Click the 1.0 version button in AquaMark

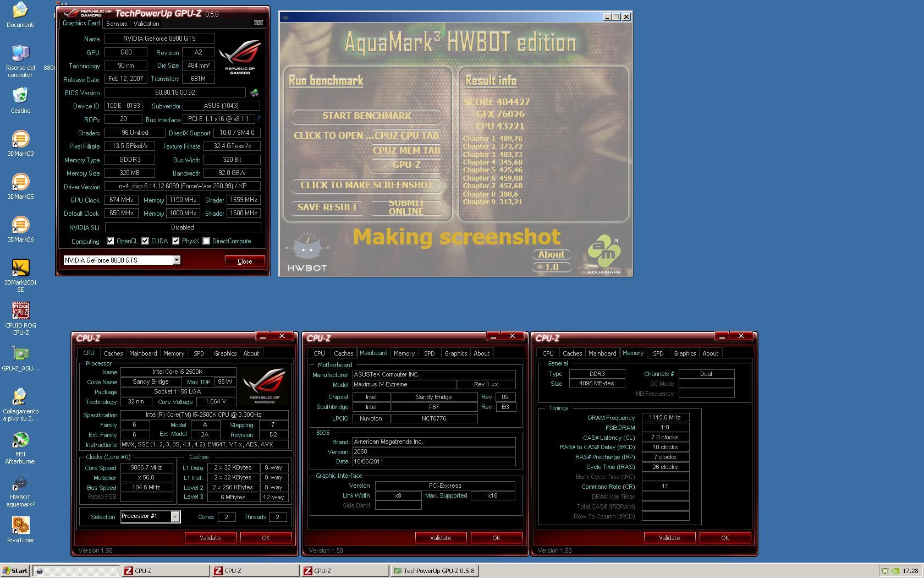[551, 267]
